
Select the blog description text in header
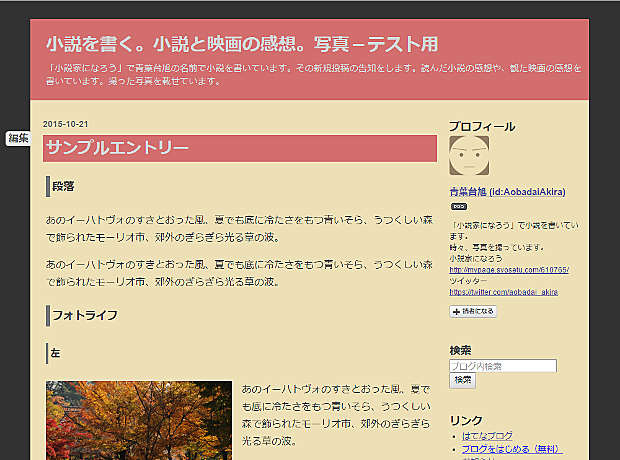(x=313, y=74)
